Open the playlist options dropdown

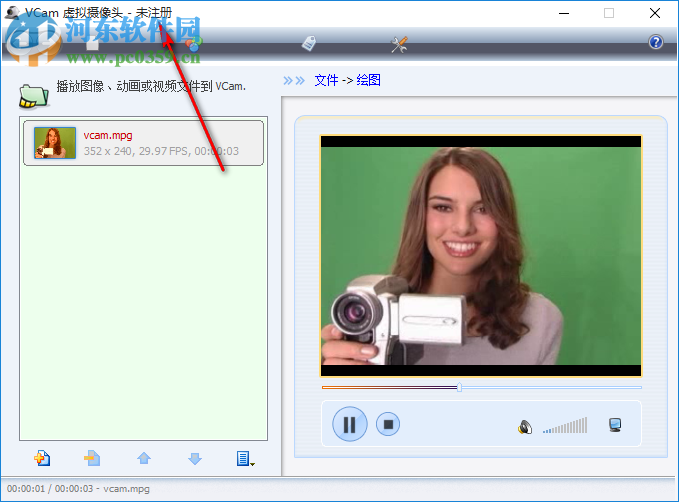click(x=245, y=458)
